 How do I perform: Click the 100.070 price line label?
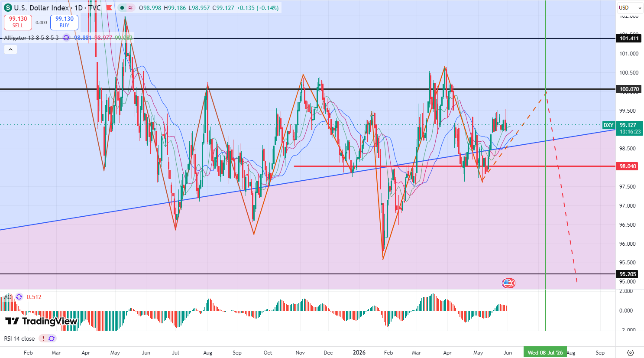[629, 89]
